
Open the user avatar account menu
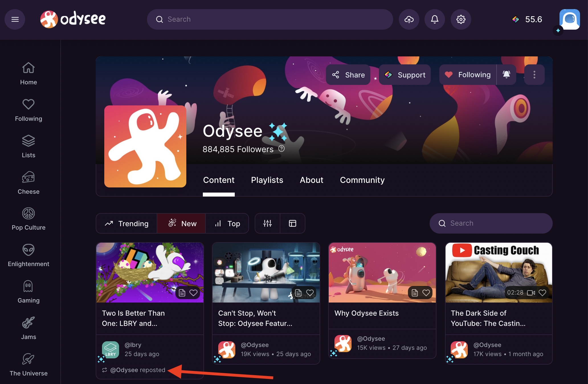(570, 19)
